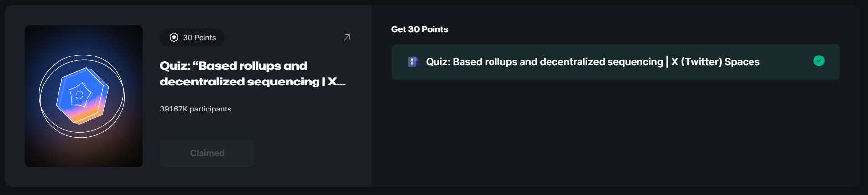Click the hexagon points icon in the badge
The image size is (868, 195).
point(174,37)
